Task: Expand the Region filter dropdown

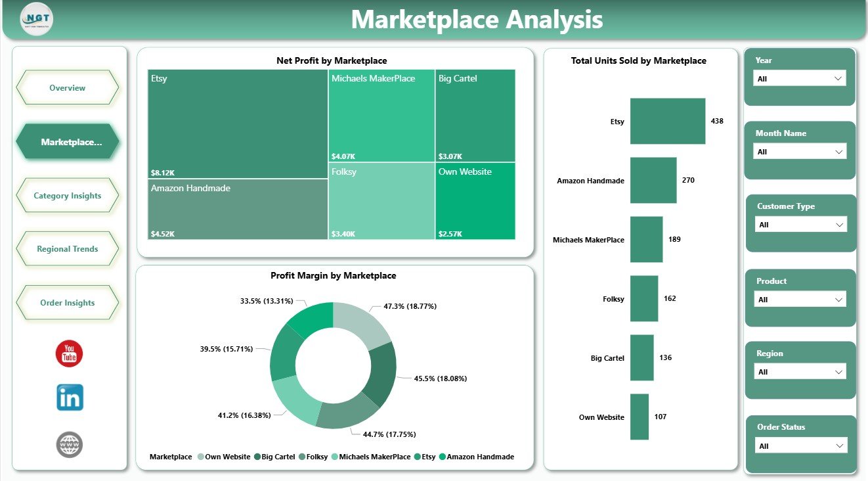Action: pyautogui.click(x=799, y=372)
